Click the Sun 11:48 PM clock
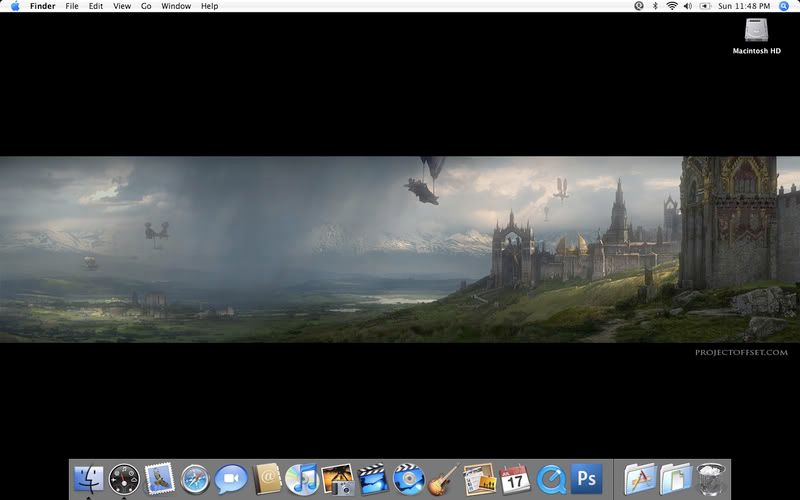This screenshot has width=800, height=500. (x=744, y=6)
